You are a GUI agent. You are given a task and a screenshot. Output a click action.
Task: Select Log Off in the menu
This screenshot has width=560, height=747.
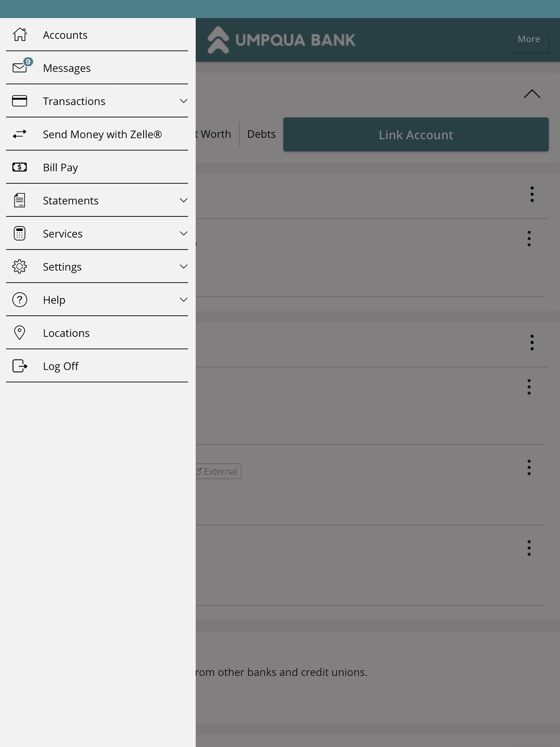tap(97, 366)
